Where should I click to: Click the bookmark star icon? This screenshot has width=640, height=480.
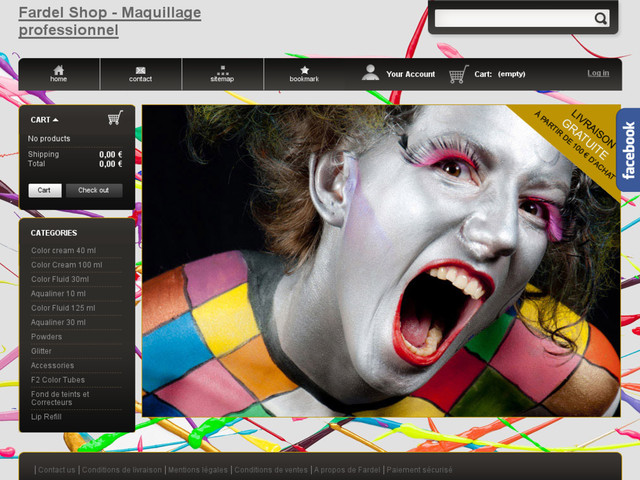[x=304, y=70]
